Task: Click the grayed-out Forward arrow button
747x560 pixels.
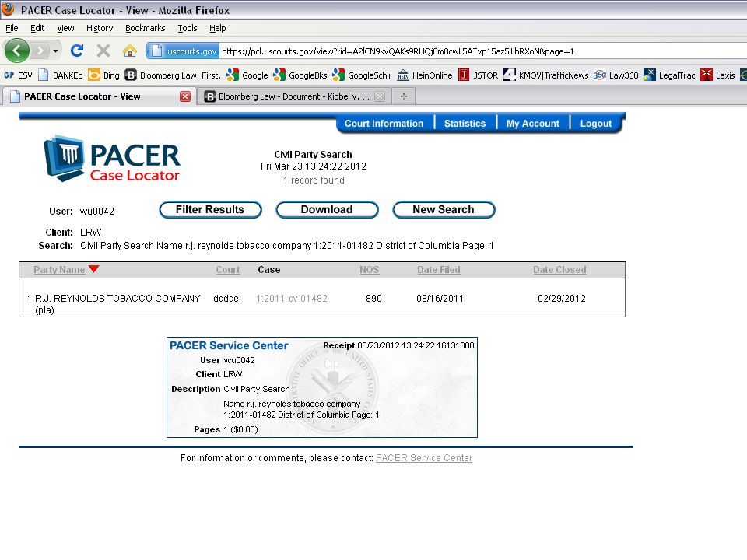Action: point(40,51)
